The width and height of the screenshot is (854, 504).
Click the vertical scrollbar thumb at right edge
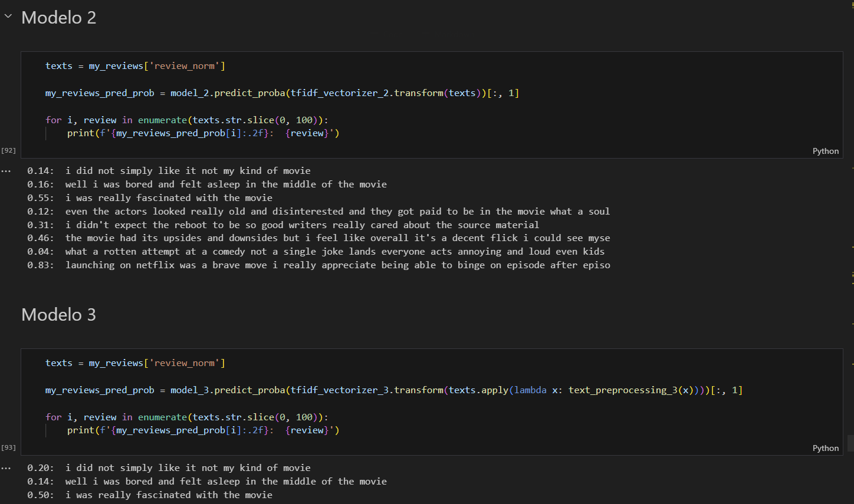850,443
